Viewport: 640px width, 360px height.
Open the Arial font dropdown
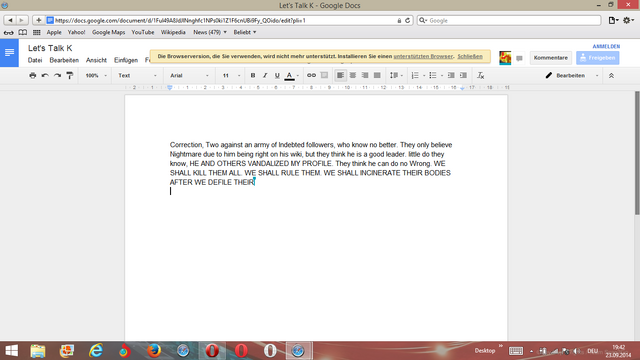[x=189, y=76]
